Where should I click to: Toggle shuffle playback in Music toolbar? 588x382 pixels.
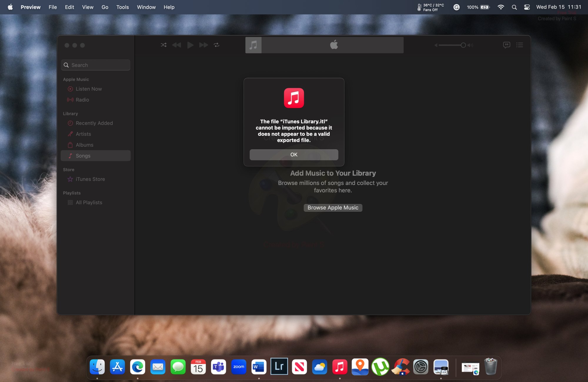point(163,45)
